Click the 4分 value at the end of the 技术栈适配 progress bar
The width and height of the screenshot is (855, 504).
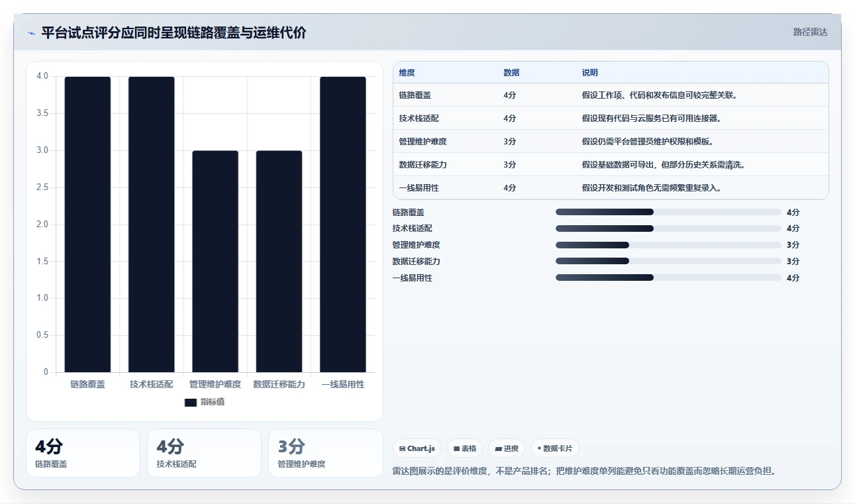pos(793,228)
